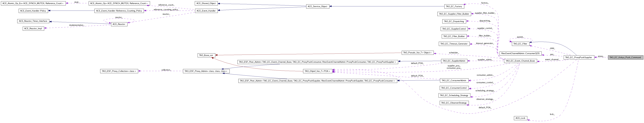
Task: Click the TAO_EC_Supplier_Filter_Builder box
Action: click(454, 14)
